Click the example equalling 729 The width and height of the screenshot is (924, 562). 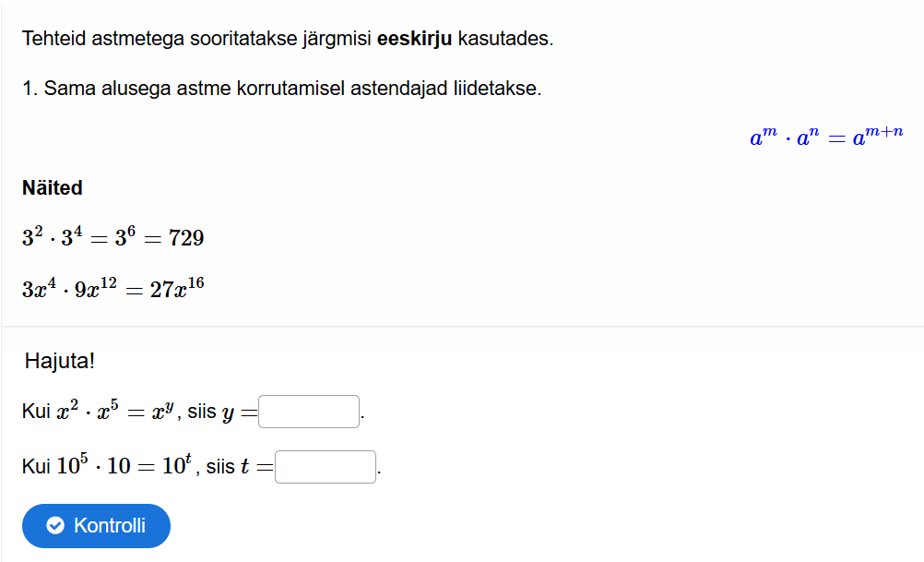coord(113,238)
